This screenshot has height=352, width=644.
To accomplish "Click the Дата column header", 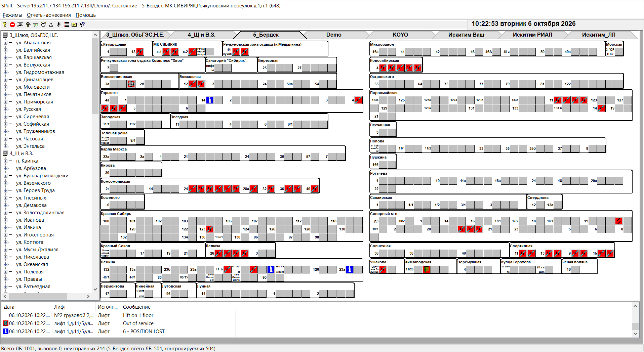I will (x=27, y=307).
